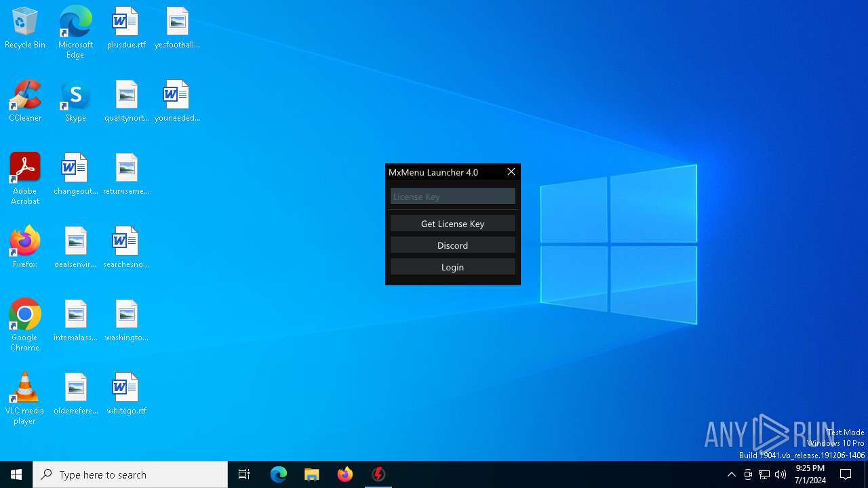Image resolution: width=868 pixels, height=488 pixels.
Task: Switch to MxMenu launcher taskbar icon
Action: coord(378,474)
